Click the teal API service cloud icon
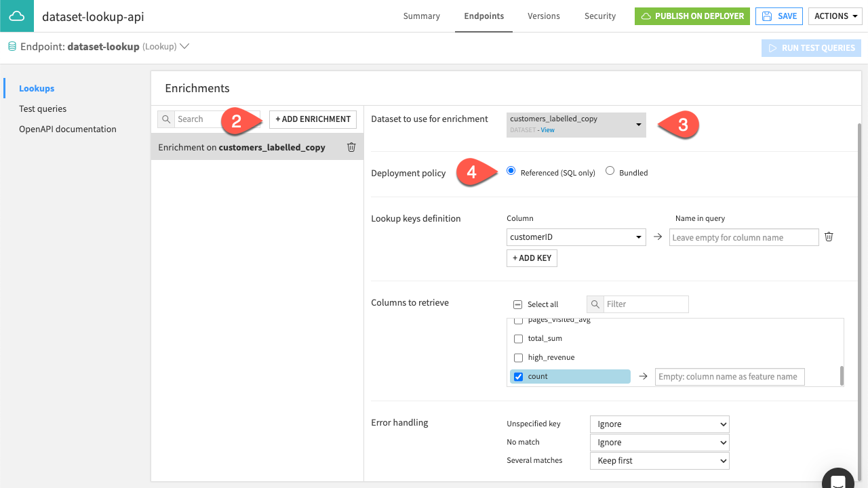The image size is (868, 488). [x=16, y=16]
